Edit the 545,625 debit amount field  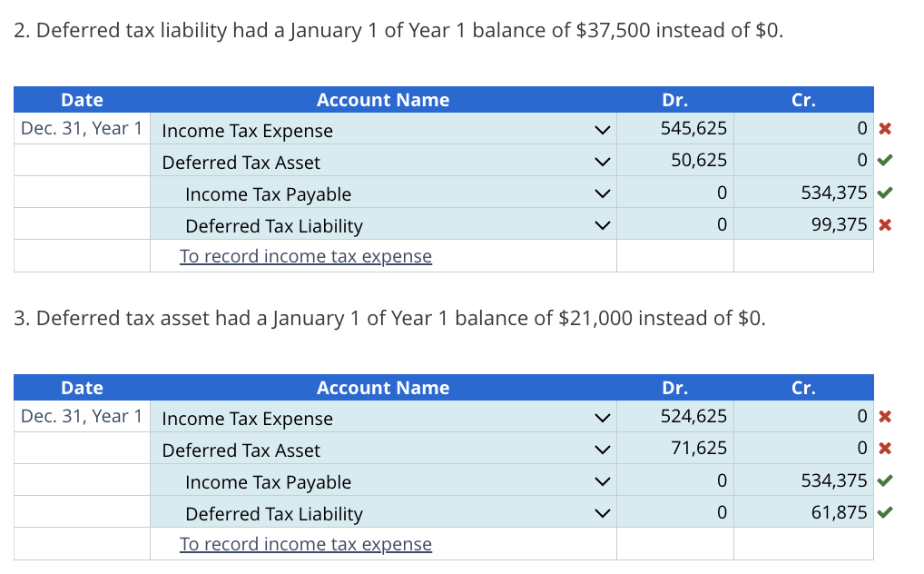(675, 130)
